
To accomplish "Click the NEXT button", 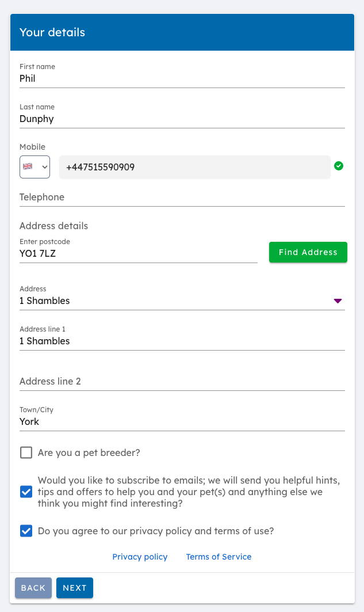I will point(74,588).
